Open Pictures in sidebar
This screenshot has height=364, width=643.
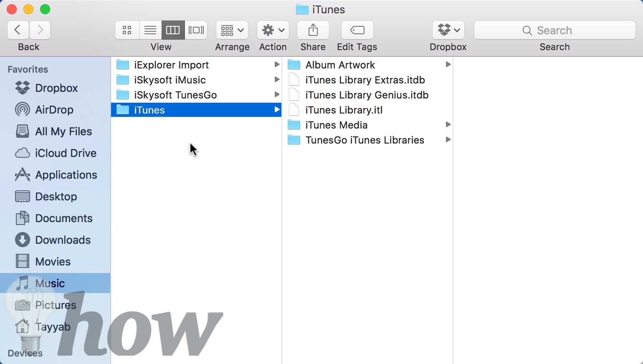point(55,305)
